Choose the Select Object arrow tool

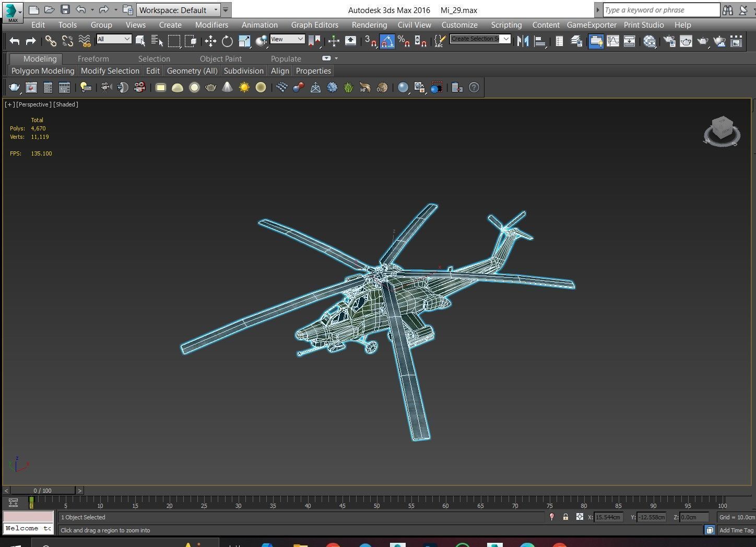[140, 41]
